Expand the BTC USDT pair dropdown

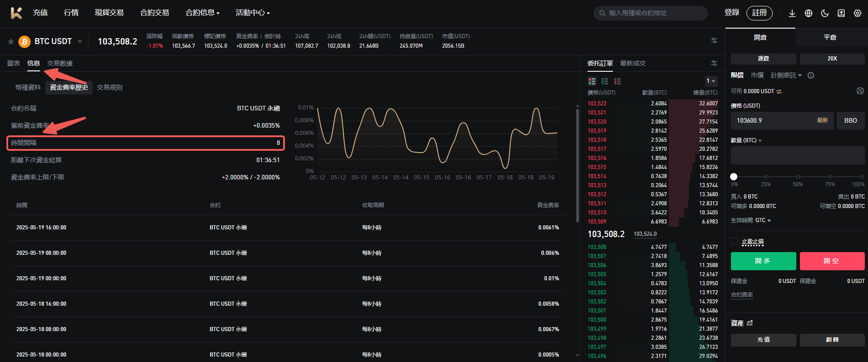pyautogui.click(x=80, y=42)
